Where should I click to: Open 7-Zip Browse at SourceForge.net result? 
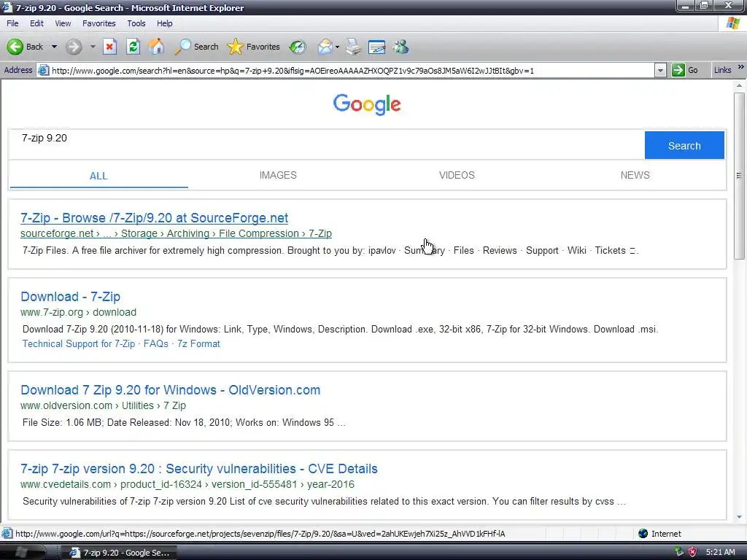155,218
